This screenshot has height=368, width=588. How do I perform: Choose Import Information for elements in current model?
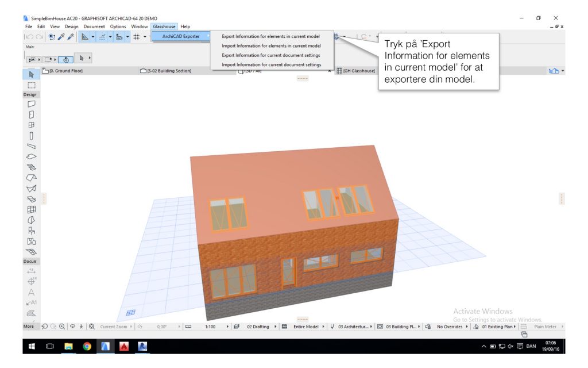click(271, 46)
